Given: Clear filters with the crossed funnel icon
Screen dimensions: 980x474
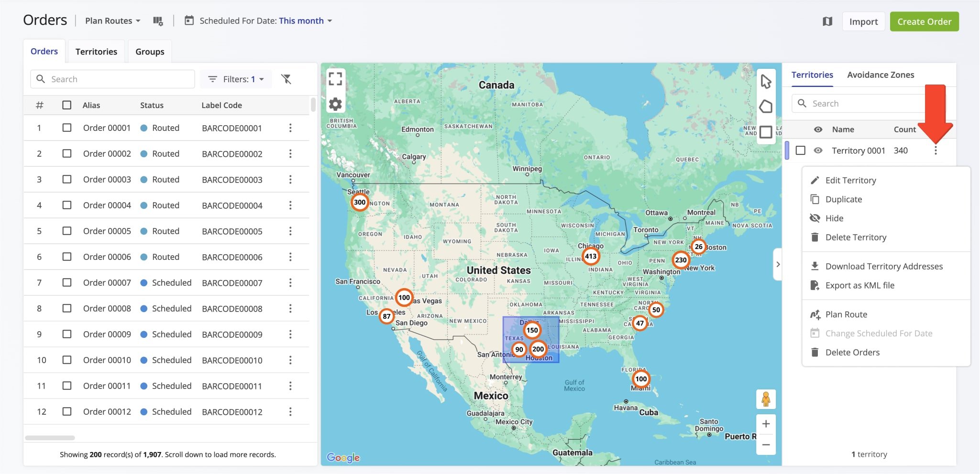Looking at the screenshot, I should click(286, 79).
